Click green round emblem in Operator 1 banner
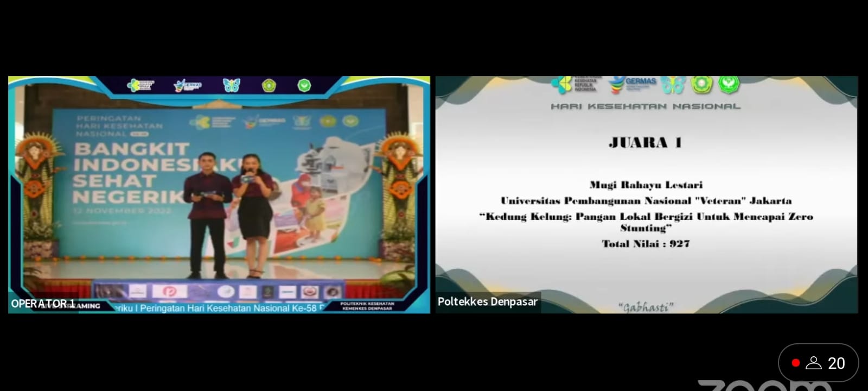The image size is (868, 391). [x=304, y=85]
